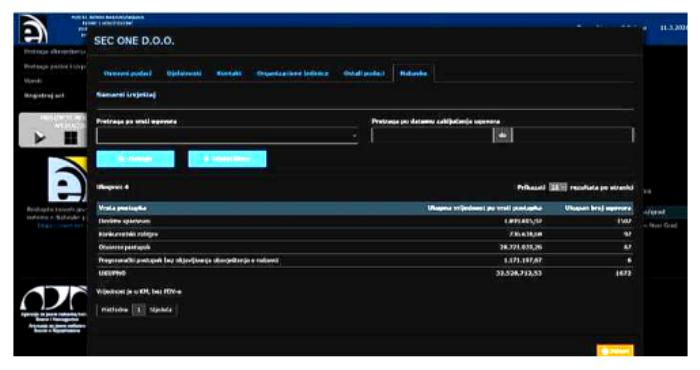Click the Registruj se sidebar link

(x=44, y=96)
